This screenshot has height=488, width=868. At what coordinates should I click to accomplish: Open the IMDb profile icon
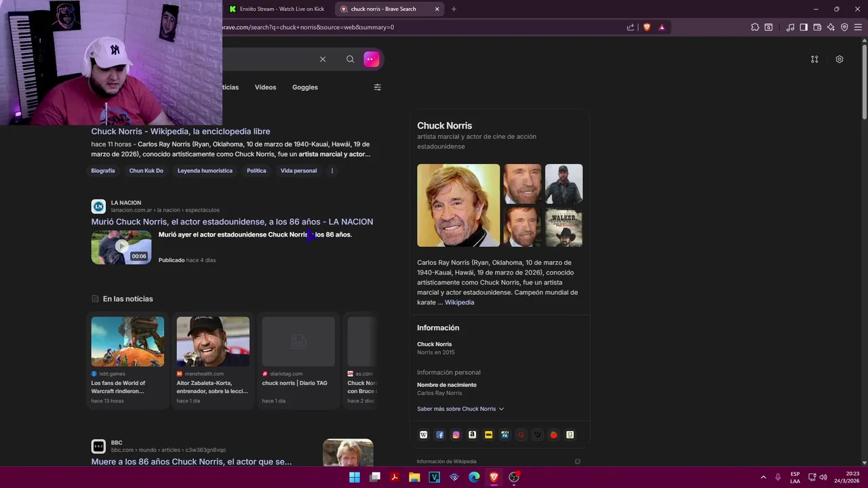point(489,435)
